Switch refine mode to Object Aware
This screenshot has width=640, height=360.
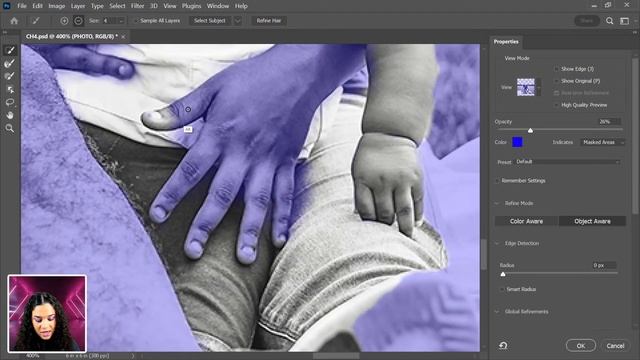pyautogui.click(x=592, y=221)
